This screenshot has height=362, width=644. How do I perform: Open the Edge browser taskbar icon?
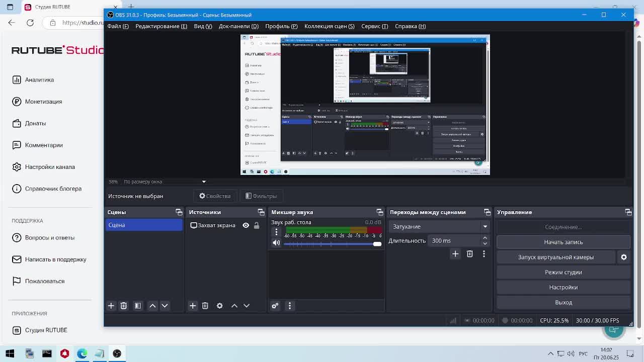(x=82, y=353)
